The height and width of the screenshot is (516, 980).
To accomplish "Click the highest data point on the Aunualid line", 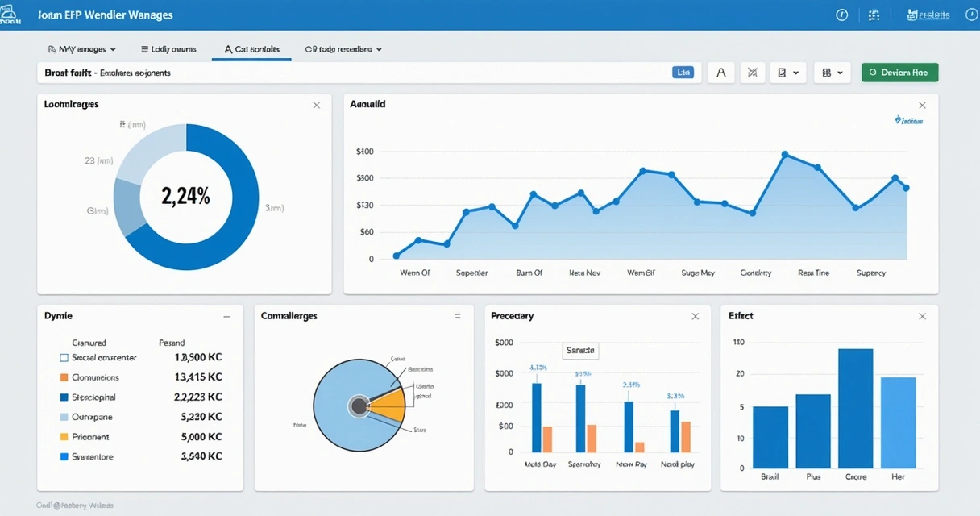I will tap(785, 153).
